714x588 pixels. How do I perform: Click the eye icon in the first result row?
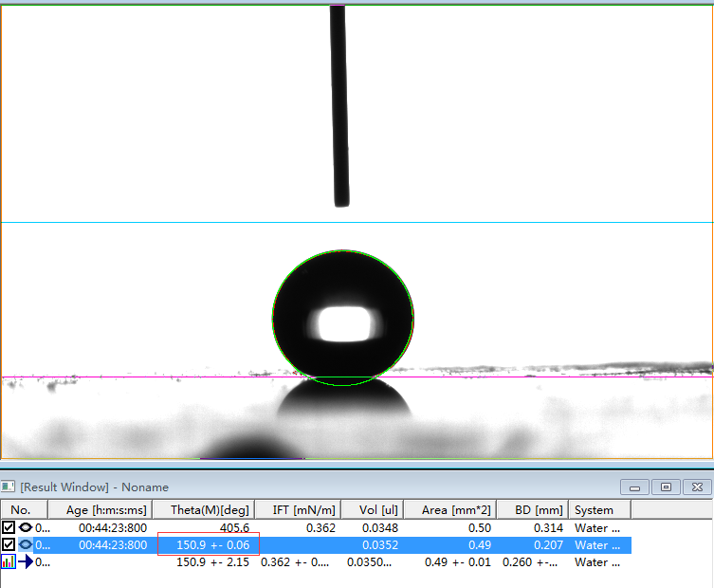(x=26, y=527)
